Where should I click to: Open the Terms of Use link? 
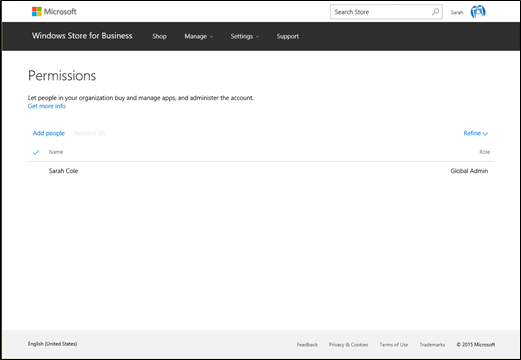(394, 345)
